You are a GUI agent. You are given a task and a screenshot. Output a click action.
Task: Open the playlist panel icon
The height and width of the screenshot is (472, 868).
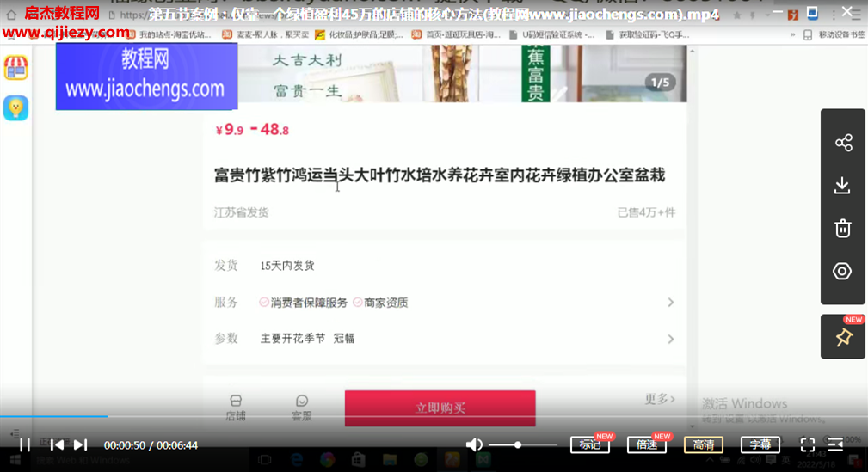[835, 444]
